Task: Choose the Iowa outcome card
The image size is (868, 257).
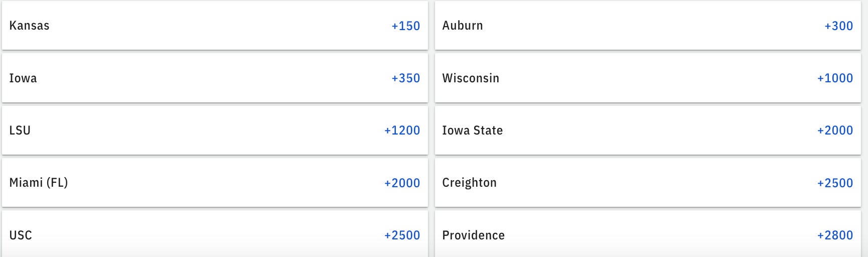Action: [215, 78]
